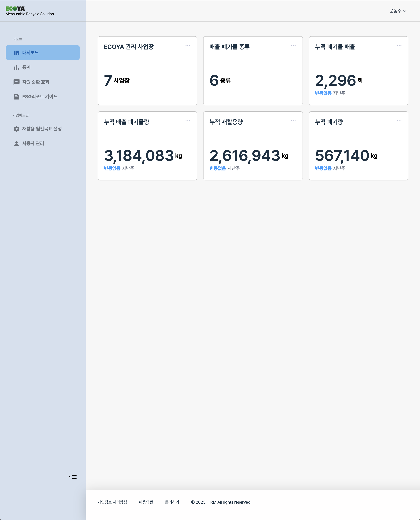The image size is (420, 520).
Task: Open 재활용 월간목표 설정 menu item
Action: tap(43, 129)
